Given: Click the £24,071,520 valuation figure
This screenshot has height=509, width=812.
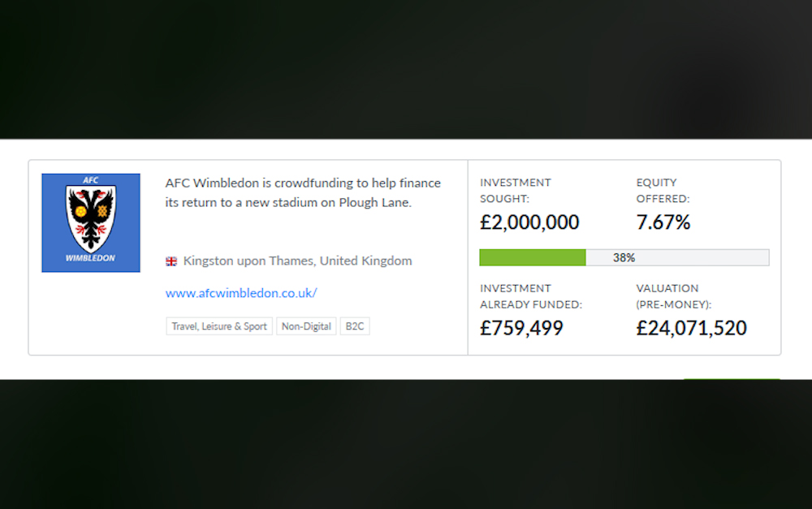Looking at the screenshot, I should click(x=691, y=328).
